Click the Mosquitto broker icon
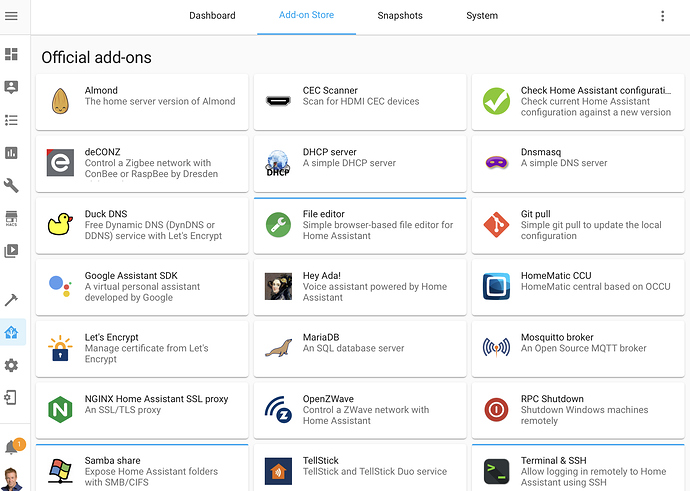Image resolution: width=690 pixels, height=491 pixels. (496, 348)
